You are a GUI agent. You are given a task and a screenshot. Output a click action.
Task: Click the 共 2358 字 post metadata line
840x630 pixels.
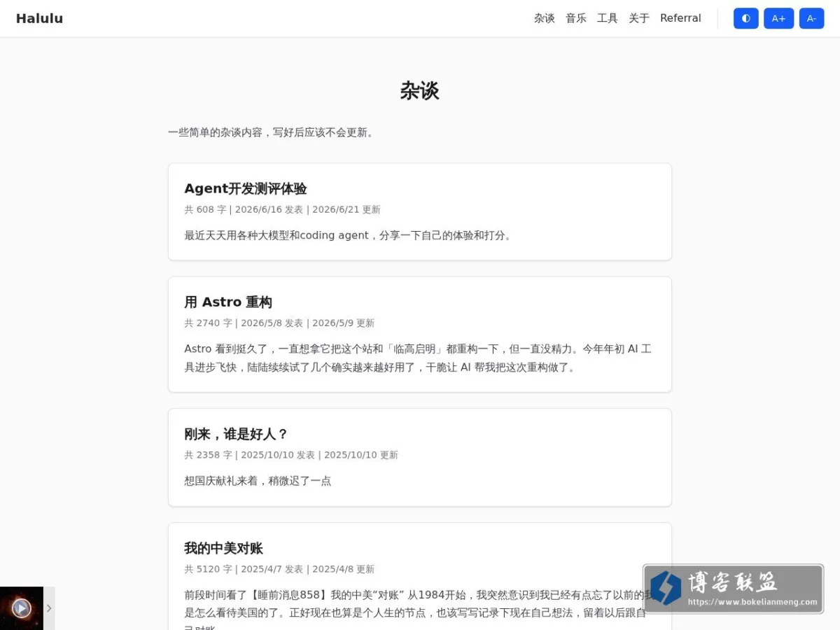tap(291, 455)
